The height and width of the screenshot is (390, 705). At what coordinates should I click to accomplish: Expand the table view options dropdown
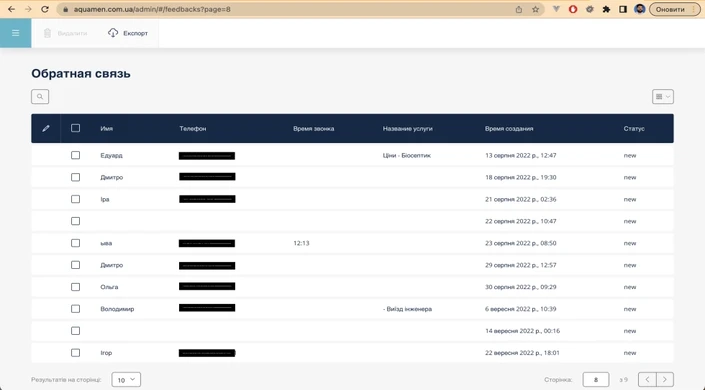[x=663, y=97]
